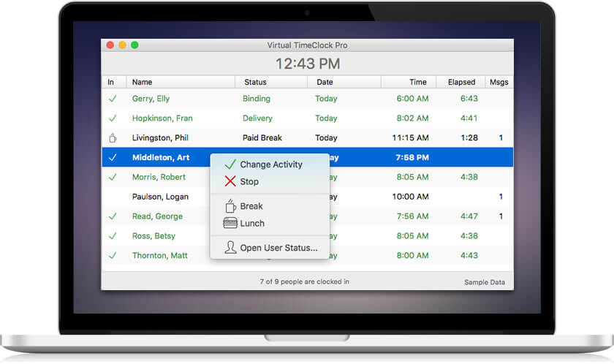The height and width of the screenshot is (364, 614).
Task: Click clocked-in checkmark for Thornton, Matt
Action: [113, 255]
